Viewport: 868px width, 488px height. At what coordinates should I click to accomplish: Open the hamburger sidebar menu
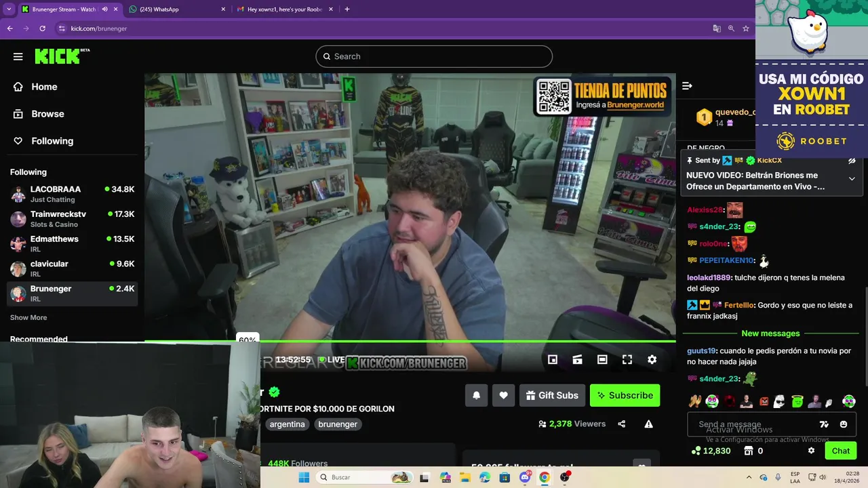click(x=18, y=57)
